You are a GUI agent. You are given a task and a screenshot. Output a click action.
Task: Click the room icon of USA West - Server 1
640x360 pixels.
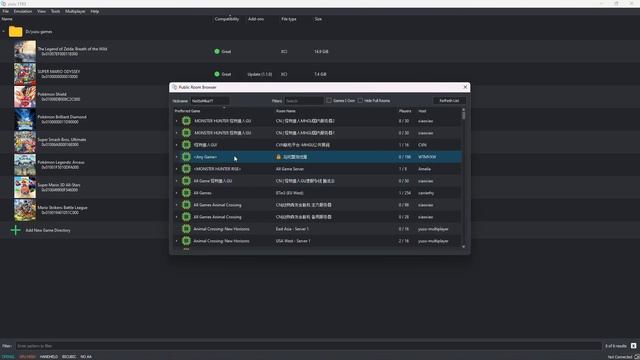tap(186, 241)
